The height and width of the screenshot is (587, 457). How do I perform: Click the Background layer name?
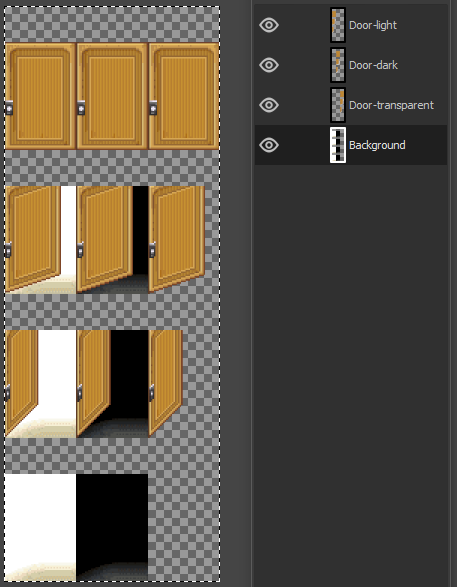coord(377,145)
